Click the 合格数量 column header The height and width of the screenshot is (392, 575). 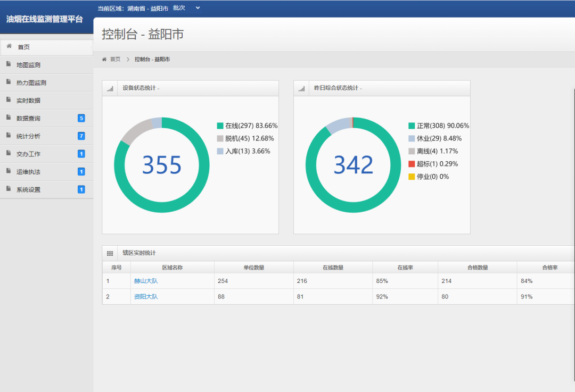point(478,268)
